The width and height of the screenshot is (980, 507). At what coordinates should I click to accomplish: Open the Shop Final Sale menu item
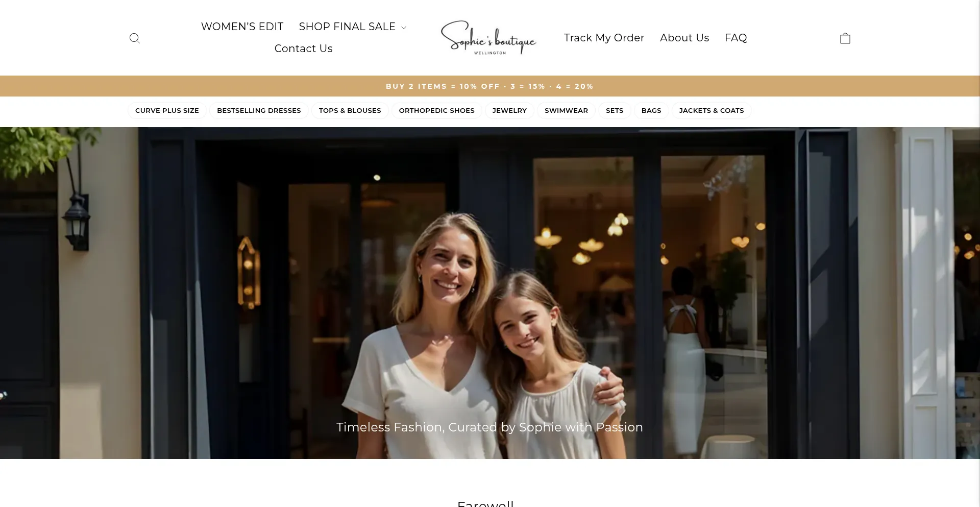tap(347, 27)
